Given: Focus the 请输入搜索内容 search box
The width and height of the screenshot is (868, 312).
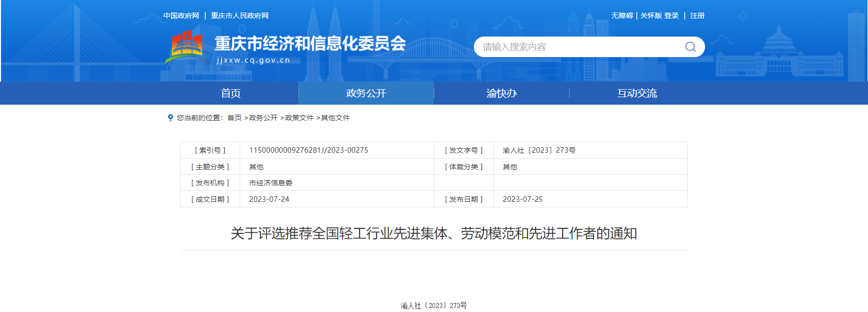Looking at the screenshot, I should pyautogui.click(x=577, y=47).
